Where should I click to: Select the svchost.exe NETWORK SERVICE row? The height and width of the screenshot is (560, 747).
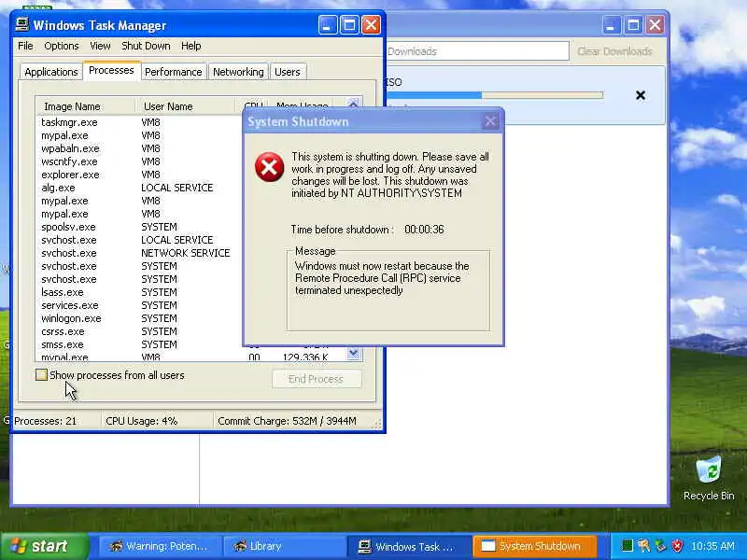point(138,253)
